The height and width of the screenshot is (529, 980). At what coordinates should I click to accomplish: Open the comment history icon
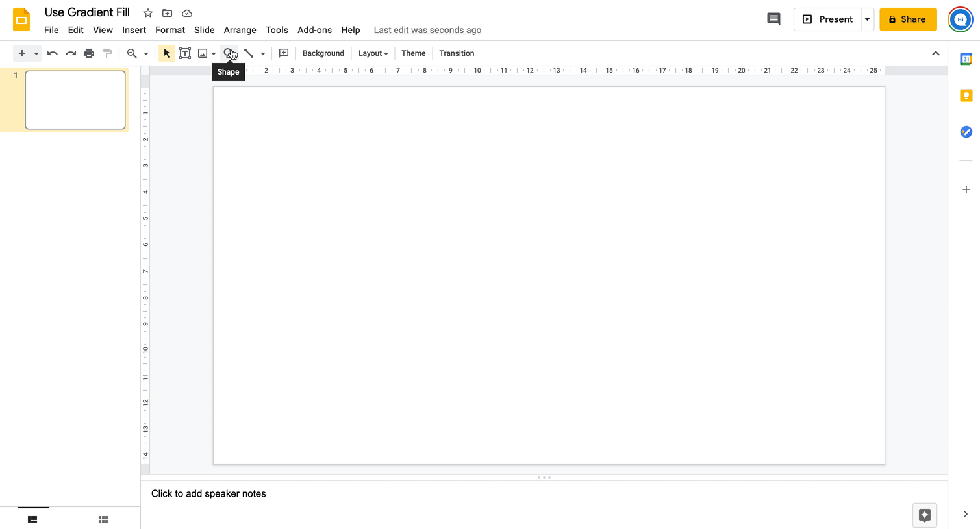click(x=773, y=19)
